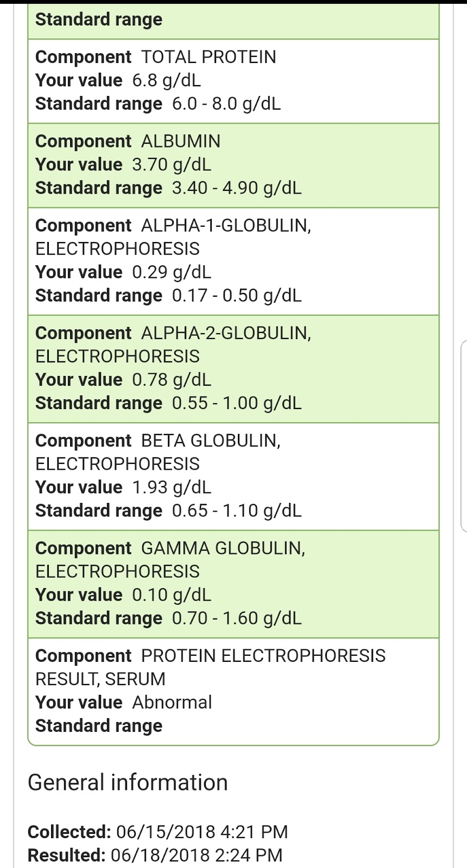Tap the ALBUMIN component name
The height and width of the screenshot is (868, 467).
(x=180, y=141)
